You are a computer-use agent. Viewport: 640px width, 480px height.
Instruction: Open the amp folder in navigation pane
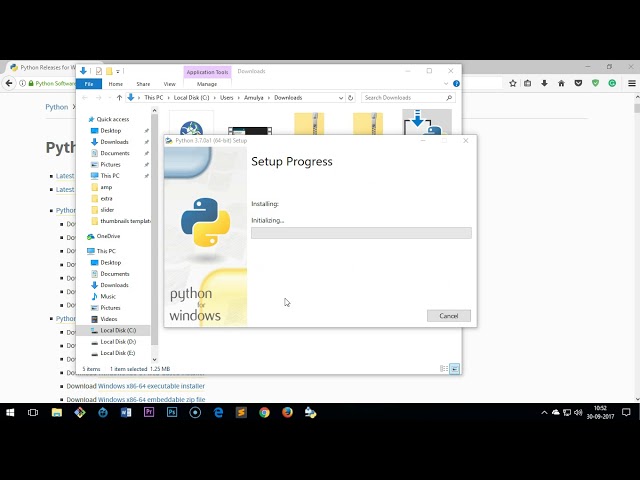coord(106,187)
